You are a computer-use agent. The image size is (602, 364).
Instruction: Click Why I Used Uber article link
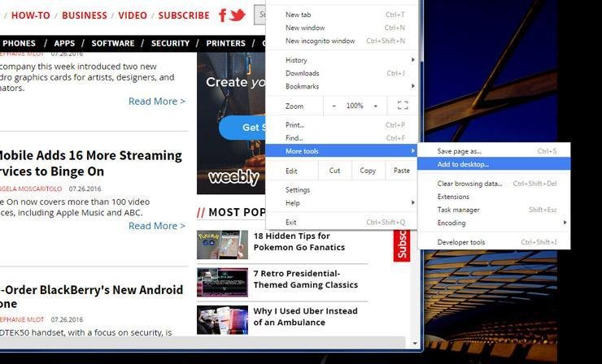tap(304, 317)
